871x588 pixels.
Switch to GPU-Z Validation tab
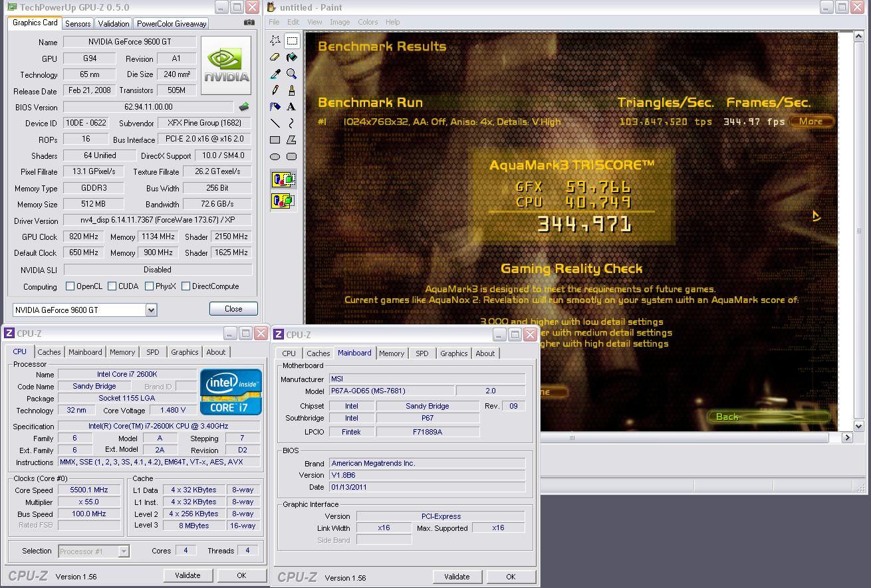coord(114,23)
